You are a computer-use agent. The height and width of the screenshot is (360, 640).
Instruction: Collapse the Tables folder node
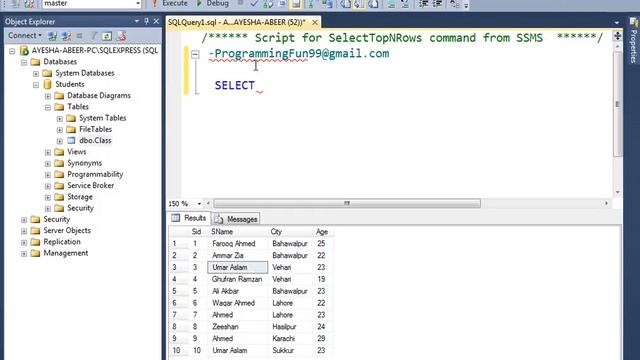click(48, 107)
